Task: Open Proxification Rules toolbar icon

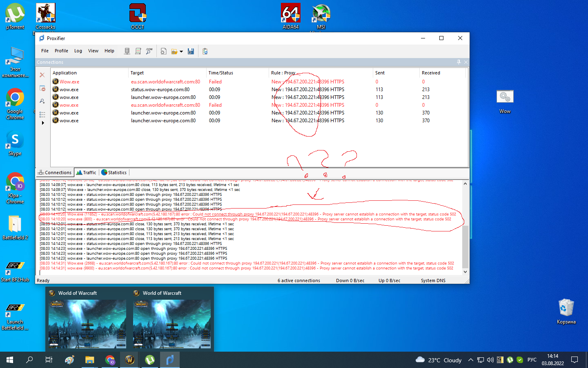Action: tap(138, 51)
